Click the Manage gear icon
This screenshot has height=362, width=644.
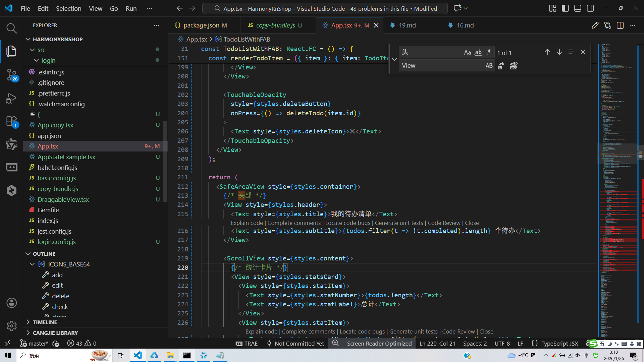[11, 326]
